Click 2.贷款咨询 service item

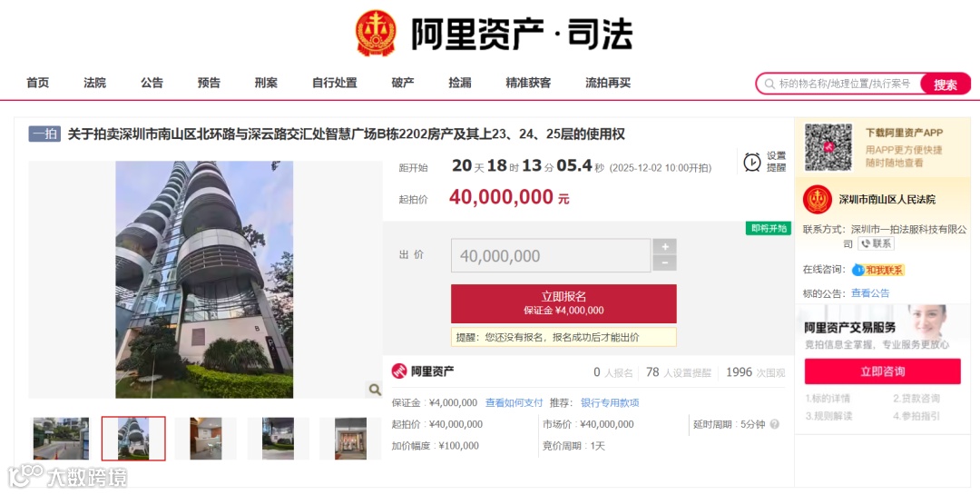(x=916, y=398)
